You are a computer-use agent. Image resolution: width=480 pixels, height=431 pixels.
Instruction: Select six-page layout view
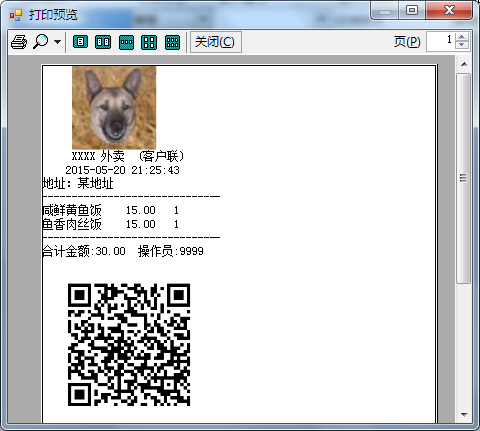172,42
